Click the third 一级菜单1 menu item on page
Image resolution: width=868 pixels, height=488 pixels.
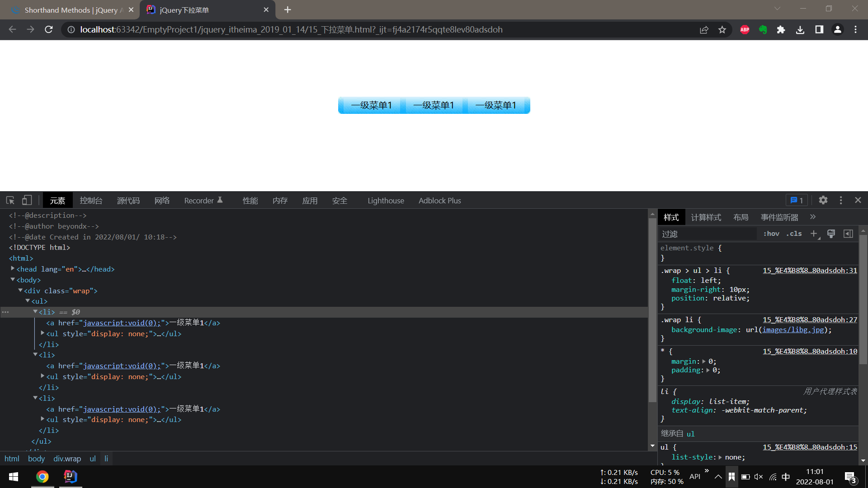click(x=495, y=105)
